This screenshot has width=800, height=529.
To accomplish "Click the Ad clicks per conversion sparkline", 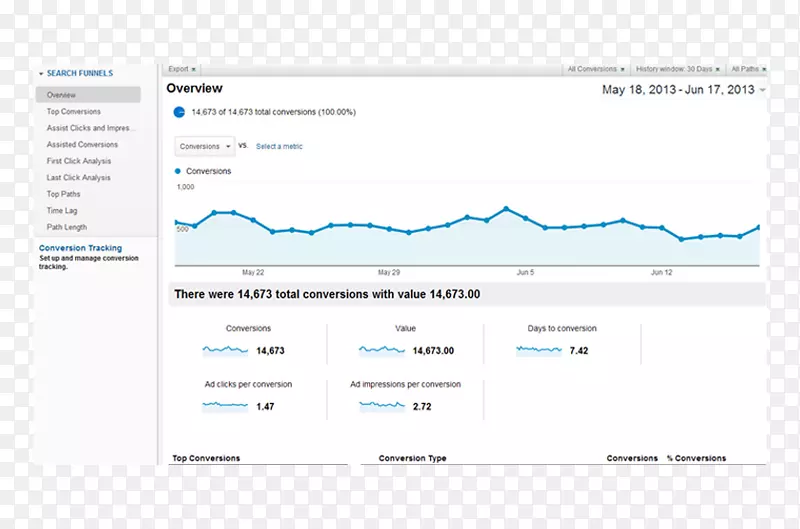I will 227,406.
